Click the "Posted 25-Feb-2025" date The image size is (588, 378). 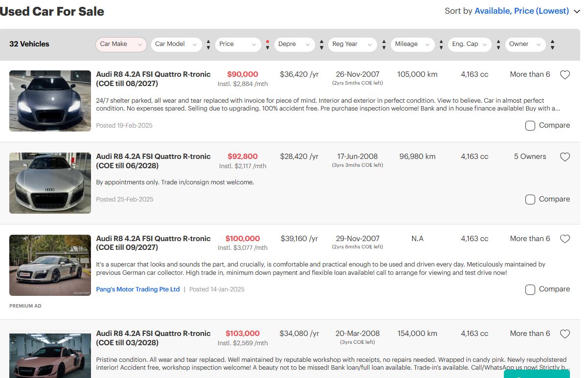click(125, 200)
